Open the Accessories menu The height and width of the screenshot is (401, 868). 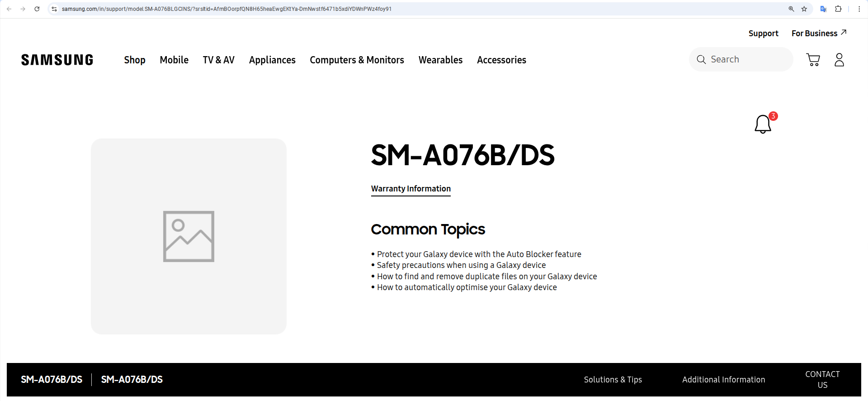pyautogui.click(x=501, y=60)
